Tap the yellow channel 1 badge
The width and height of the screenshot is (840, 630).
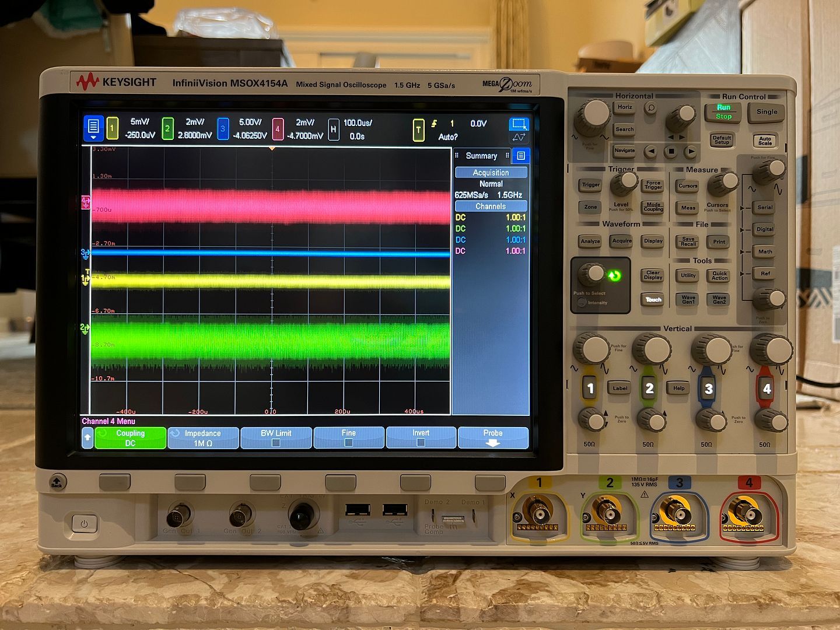(113, 129)
